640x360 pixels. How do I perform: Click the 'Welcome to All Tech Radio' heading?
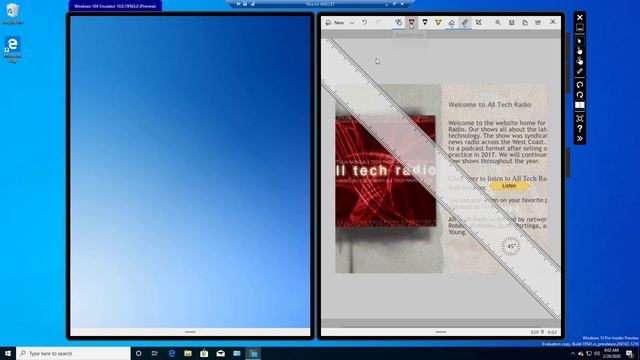489,105
